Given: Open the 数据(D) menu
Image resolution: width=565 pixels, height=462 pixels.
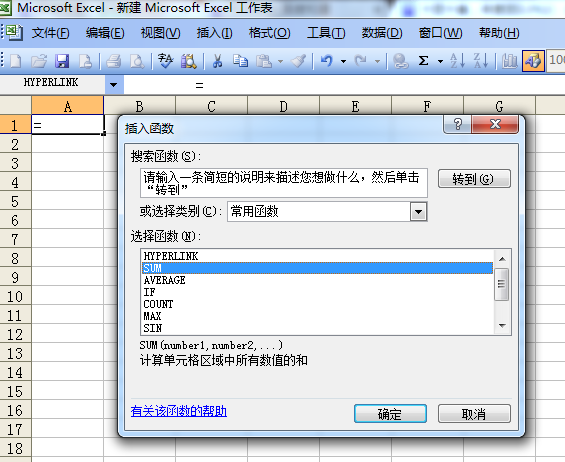Looking at the screenshot, I should click(382, 33).
